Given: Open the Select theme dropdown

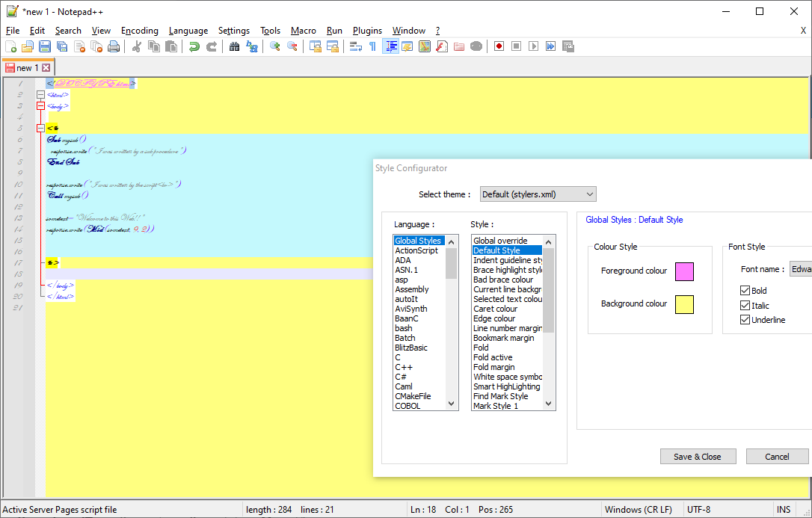Looking at the screenshot, I should click(538, 194).
